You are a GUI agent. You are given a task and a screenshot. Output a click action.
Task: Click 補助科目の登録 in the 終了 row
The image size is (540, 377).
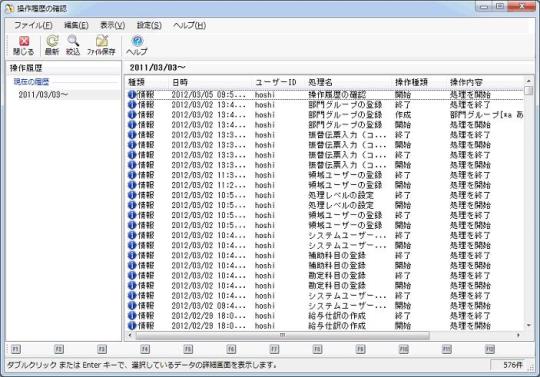[337, 255]
